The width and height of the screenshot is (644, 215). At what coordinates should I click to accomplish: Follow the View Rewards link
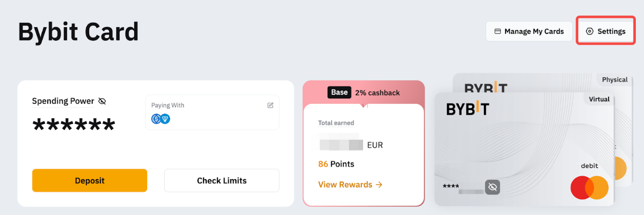(x=345, y=185)
